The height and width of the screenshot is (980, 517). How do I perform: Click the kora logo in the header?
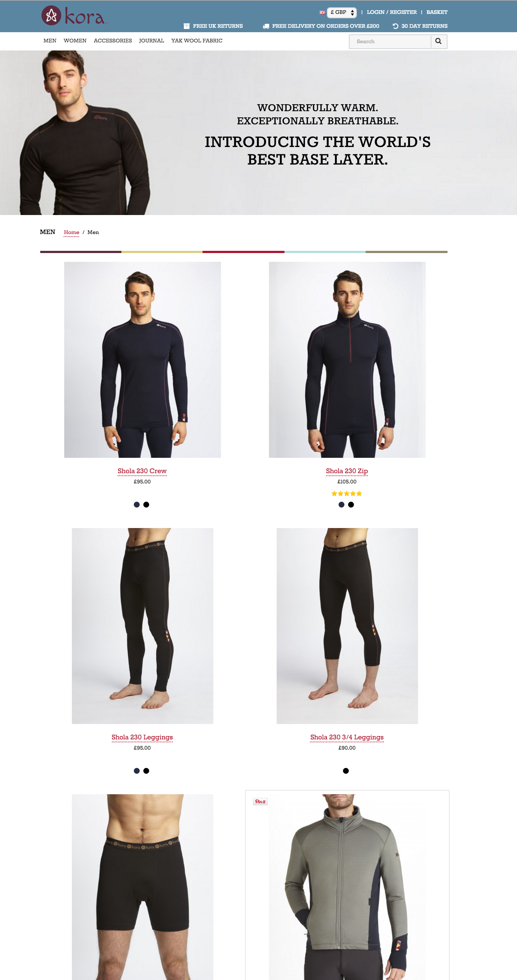click(73, 16)
